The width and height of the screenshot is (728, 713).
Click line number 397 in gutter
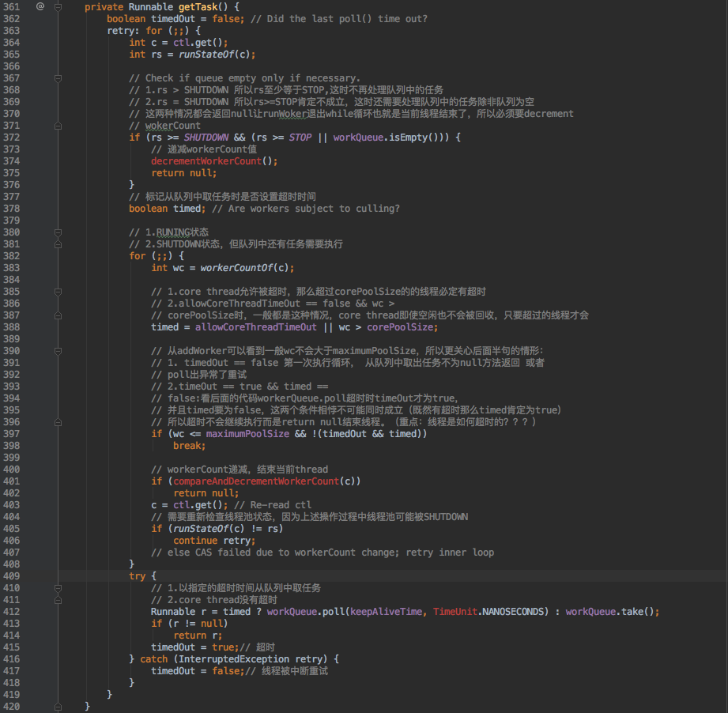coord(12,434)
